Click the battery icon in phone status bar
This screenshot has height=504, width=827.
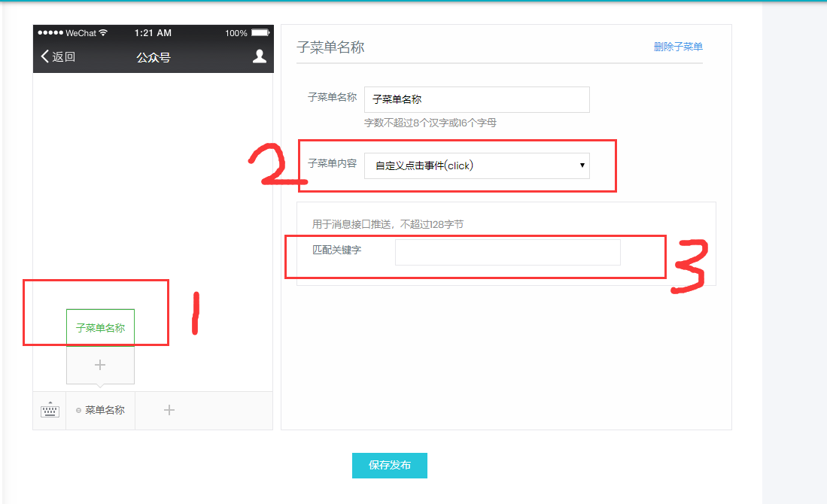point(260,33)
